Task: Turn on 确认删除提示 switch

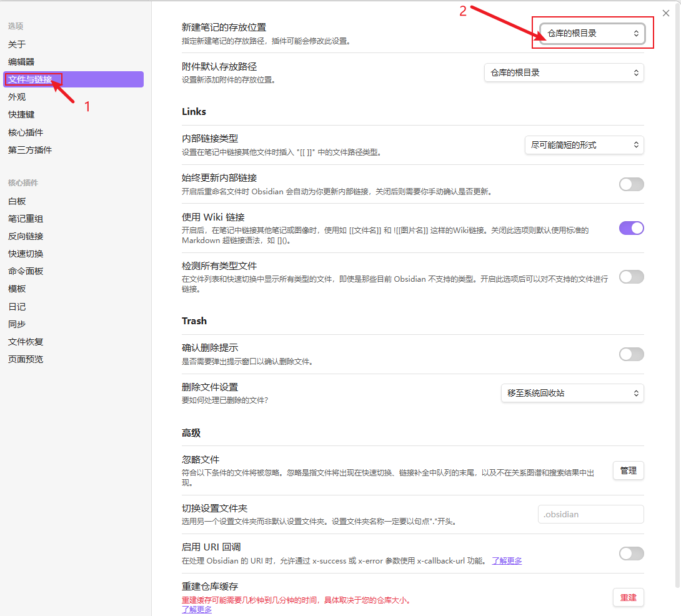Action: pos(631,354)
